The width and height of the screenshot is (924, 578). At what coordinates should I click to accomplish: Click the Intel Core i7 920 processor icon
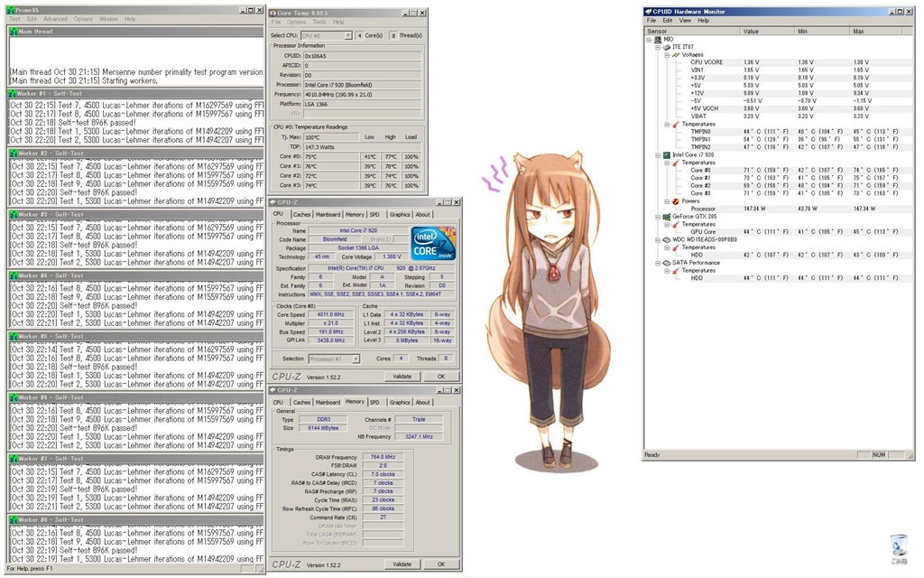coord(668,155)
